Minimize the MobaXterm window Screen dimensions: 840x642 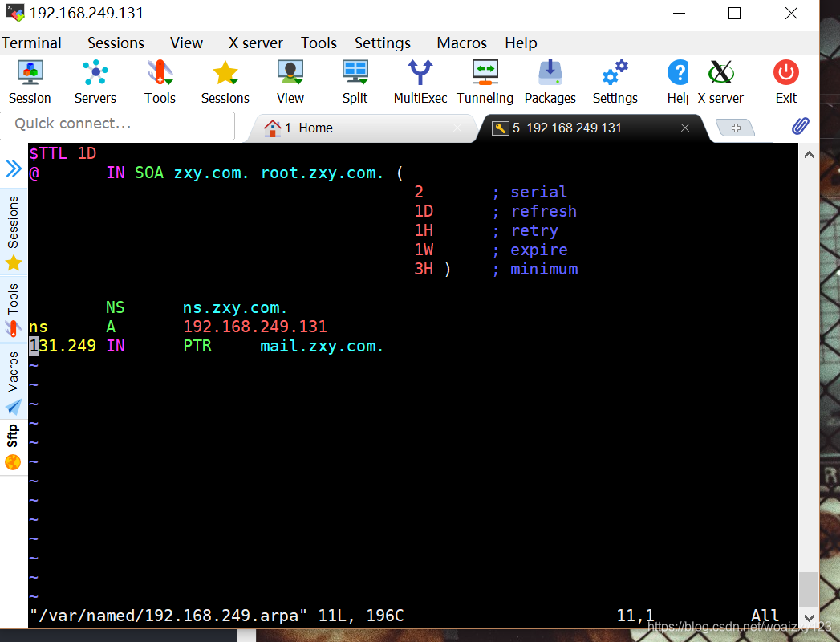pyautogui.click(x=680, y=13)
